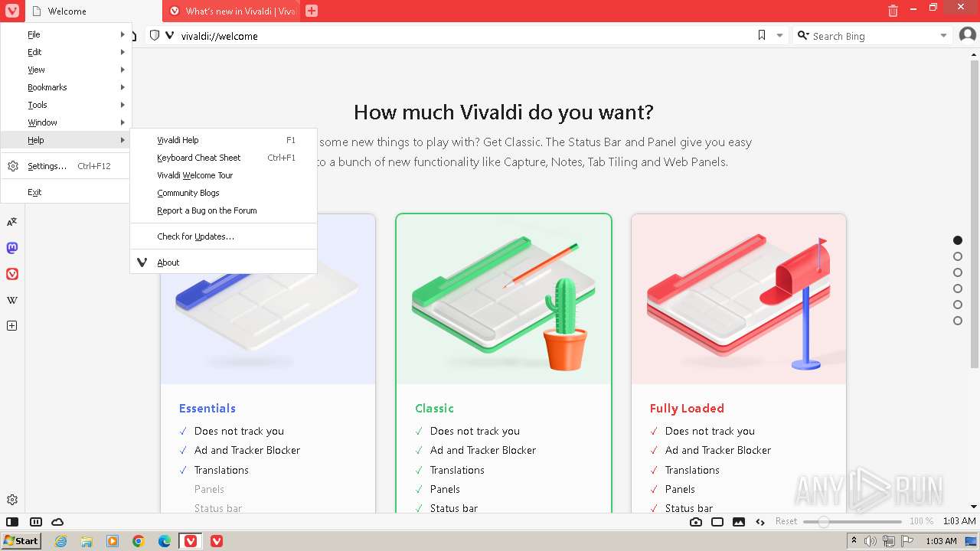Viewport: 980px width, 551px height.
Task: Choose Vivaldi Welcome Tour
Action: tap(224, 175)
